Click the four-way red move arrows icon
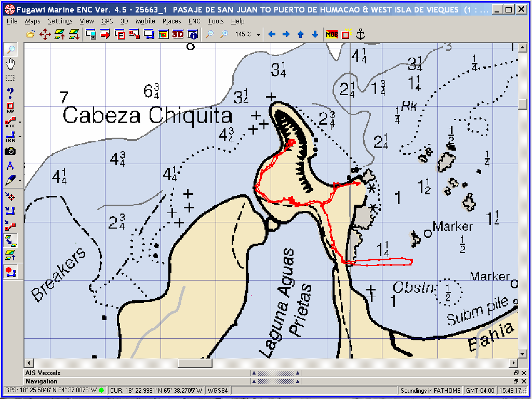This screenshot has width=532, height=399. [x=45, y=34]
